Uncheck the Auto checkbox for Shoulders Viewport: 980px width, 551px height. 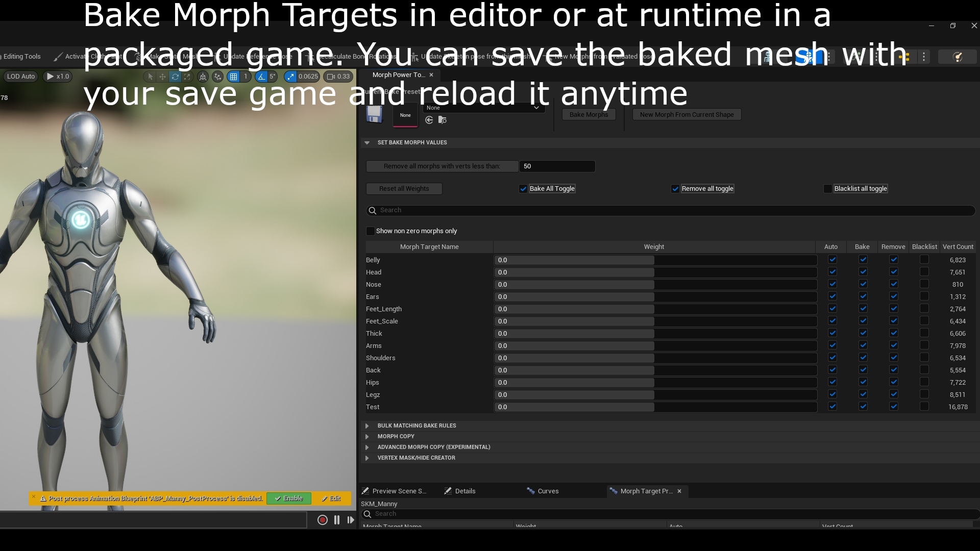pos(832,358)
